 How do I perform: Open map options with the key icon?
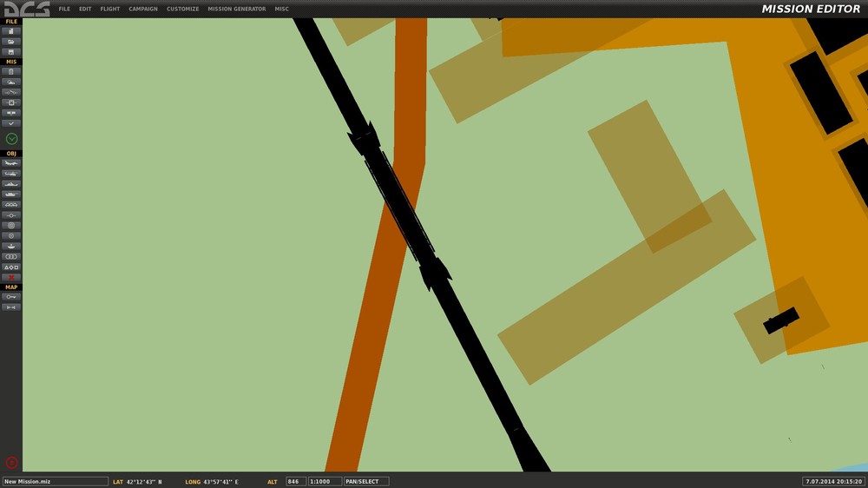11,297
